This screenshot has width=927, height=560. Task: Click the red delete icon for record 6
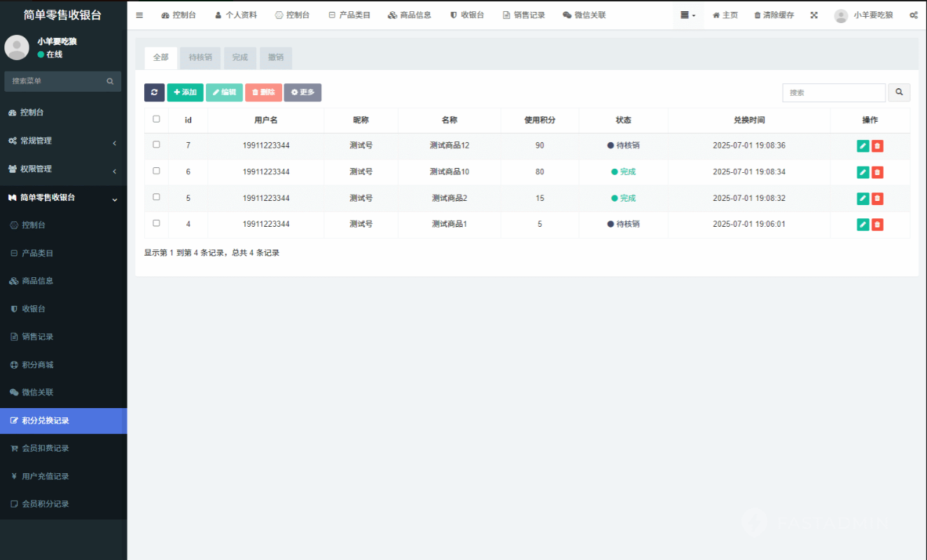pos(877,172)
